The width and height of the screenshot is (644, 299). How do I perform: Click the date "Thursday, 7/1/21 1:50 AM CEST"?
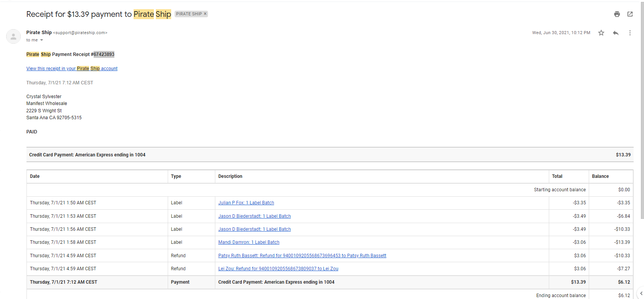pyautogui.click(x=63, y=203)
